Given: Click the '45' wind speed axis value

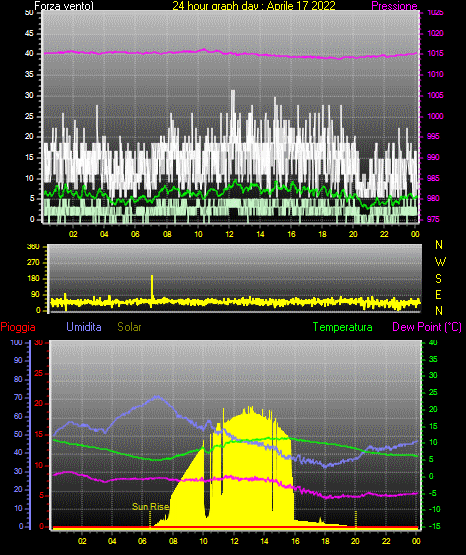Looking at the screenshot, I should coord(29,33).
